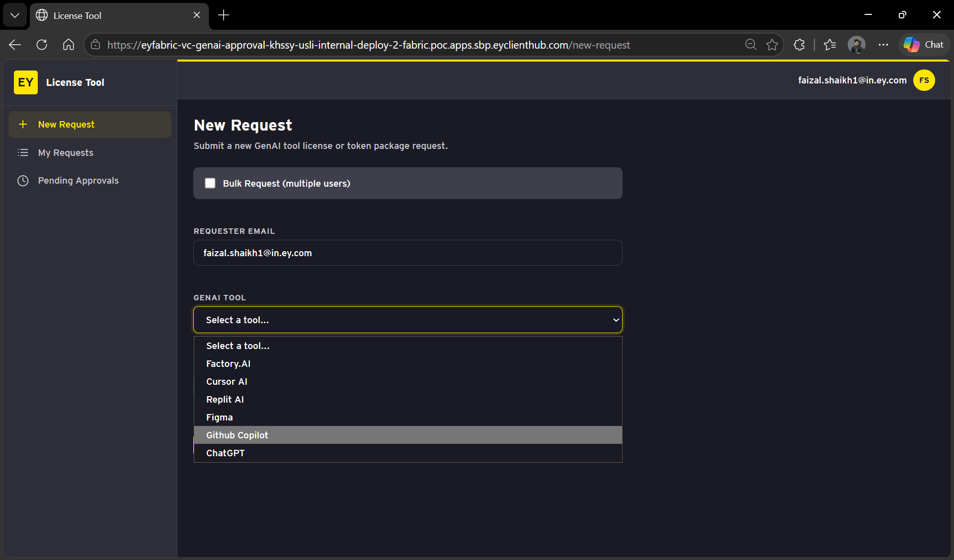Screen dimensions: 954x560
Task: Click the REQUESTER EMAIL label
Action: click(x=234, y=231)
